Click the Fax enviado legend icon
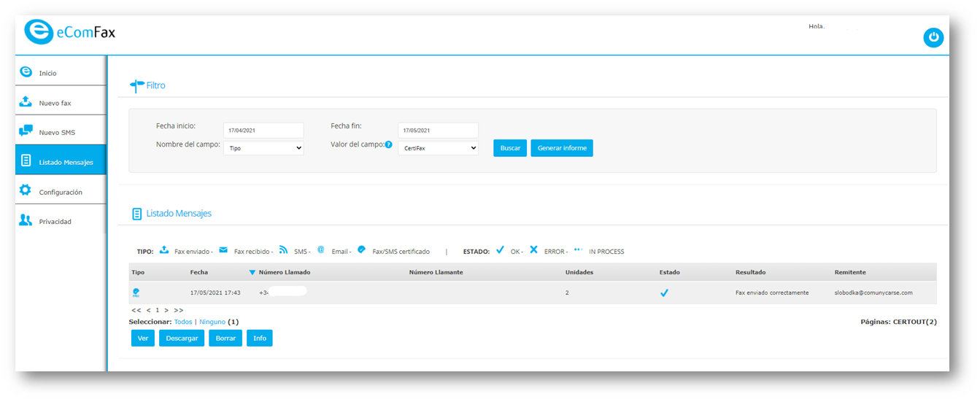The height and width of the screenshot is (402, 980). click(x=164, y=250)
